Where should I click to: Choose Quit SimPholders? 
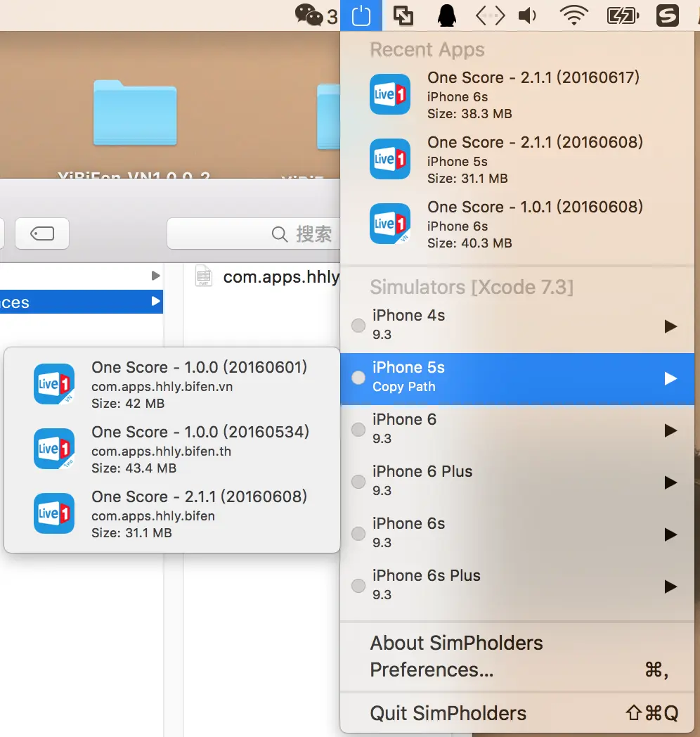tap(517, 714)
